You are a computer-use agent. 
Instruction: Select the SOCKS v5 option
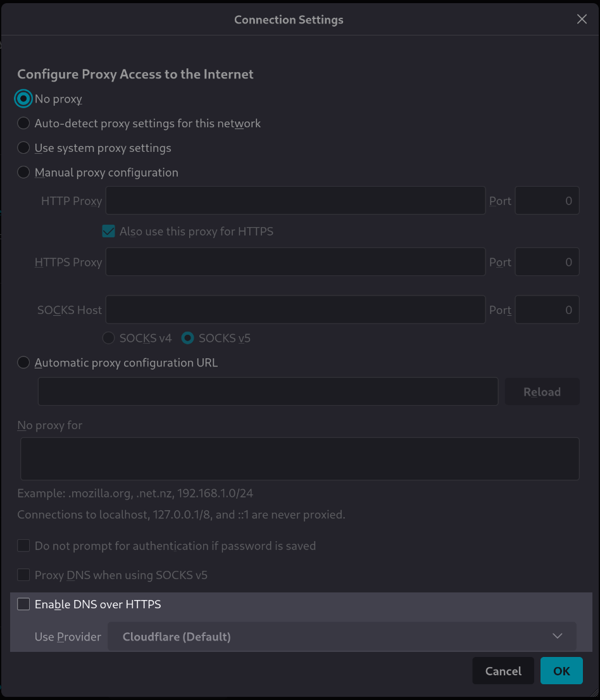[187, 338]
